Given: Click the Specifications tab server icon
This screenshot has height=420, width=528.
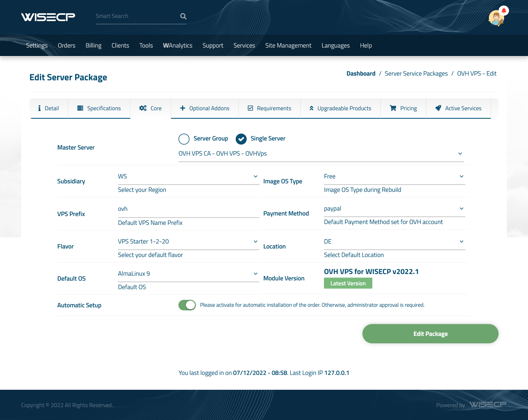Looking at the screenshot, I should (80, 108).
